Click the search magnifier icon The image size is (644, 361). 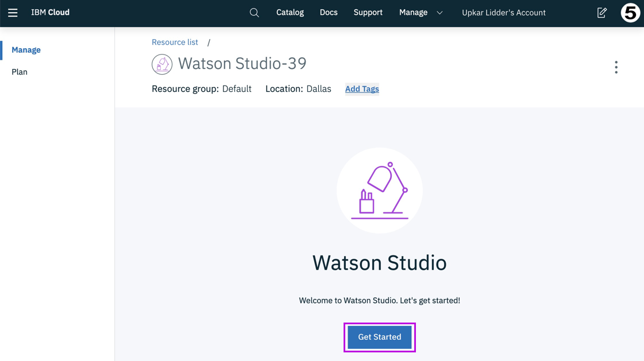coord(254,13)
